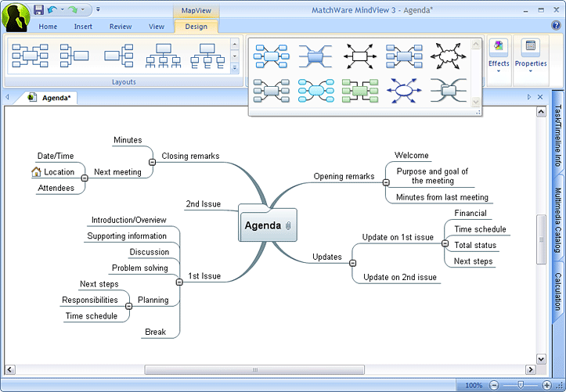This screenshot has height=392, width=566.
Task: Open the Redo history dropdown arrow
Action: tap(83, 9)
